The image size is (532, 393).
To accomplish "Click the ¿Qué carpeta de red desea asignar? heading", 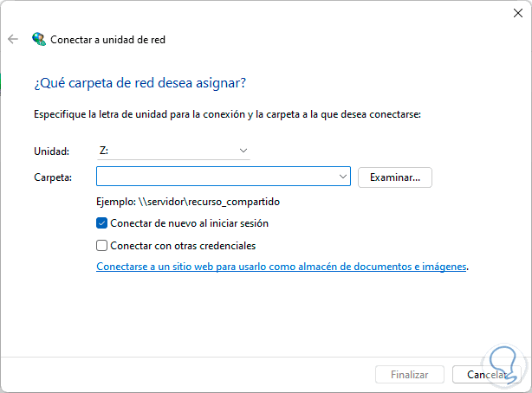I will [x=139, y=83].
